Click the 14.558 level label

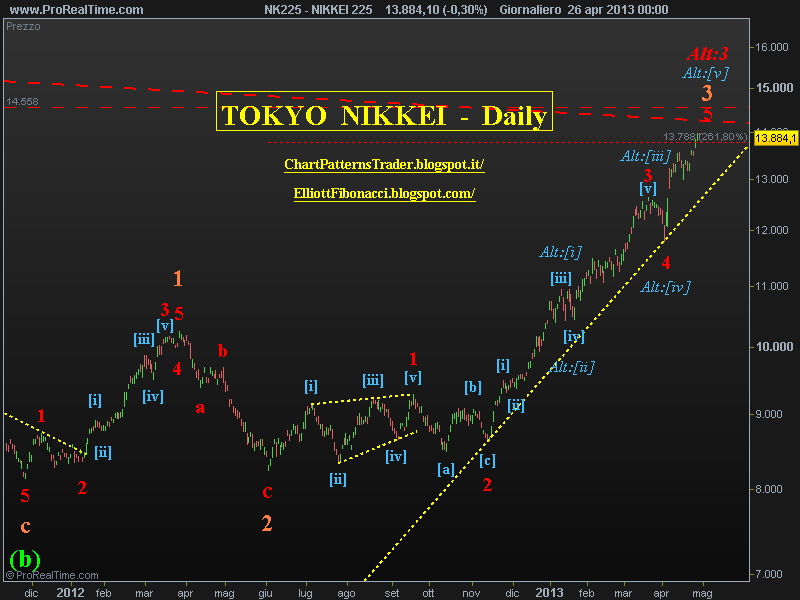coord(22,102)
